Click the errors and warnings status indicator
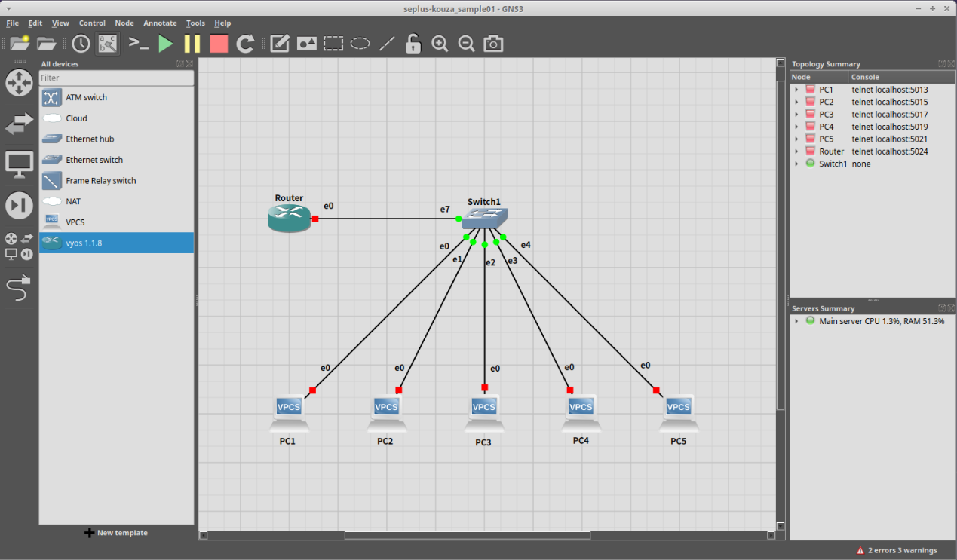This screenshot has height=560, width=957. tap(897, 550)
